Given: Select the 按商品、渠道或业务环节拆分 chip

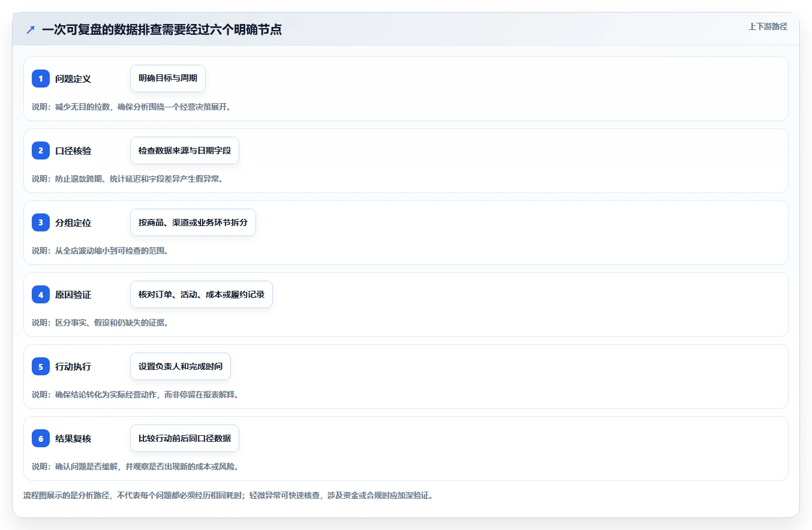Looking at the screenshot, I should (193, 222).
